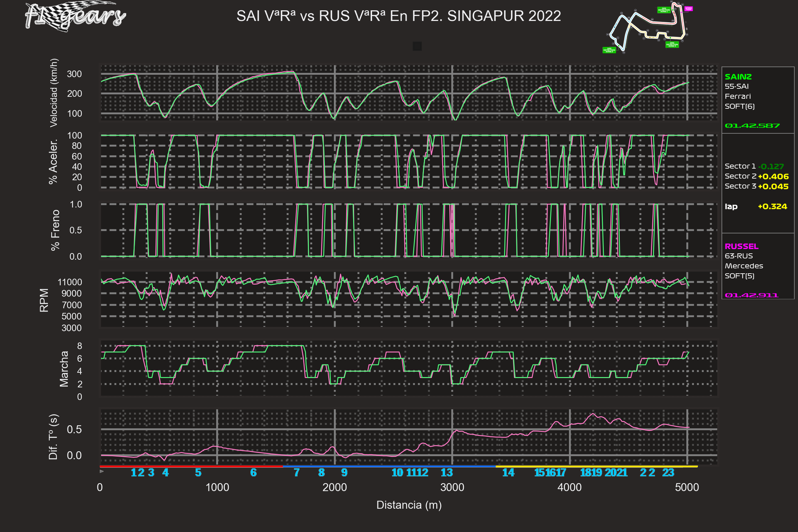
Task: Click the green SAINZ driver name
Action: click(738, 77)
